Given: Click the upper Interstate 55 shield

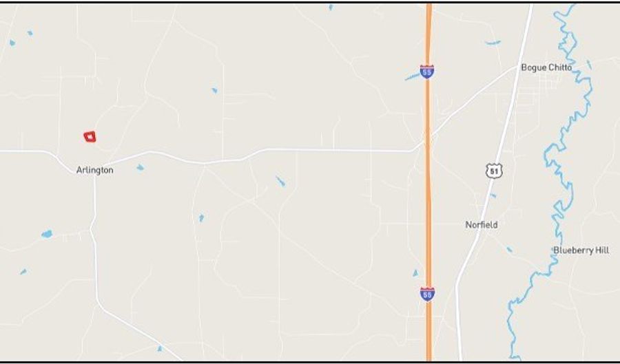Looking at the screenshot, I should coord(427,72).
